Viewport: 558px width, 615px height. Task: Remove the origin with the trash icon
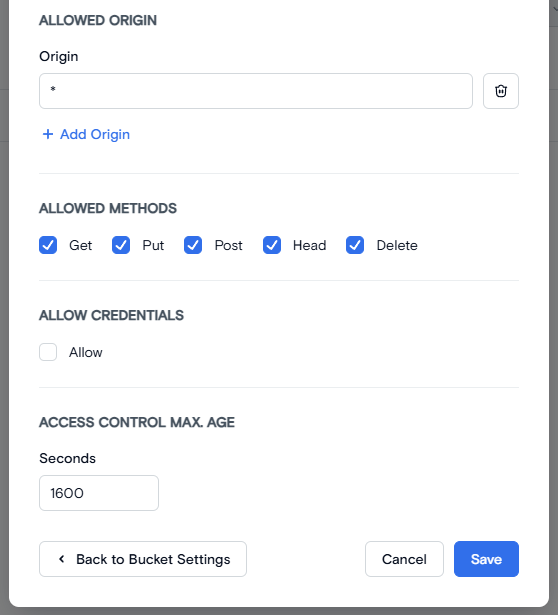(x=501, y=91)
